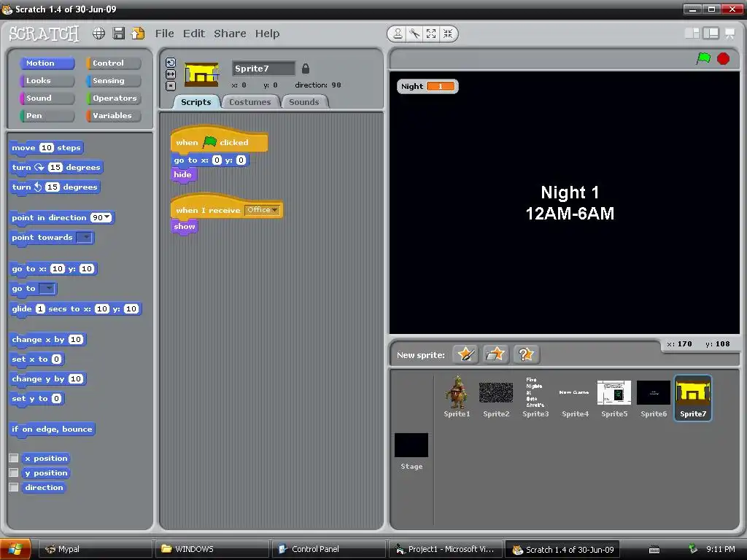
Task: Switch to Mypal taskbar window
Action: pos(94,549)
